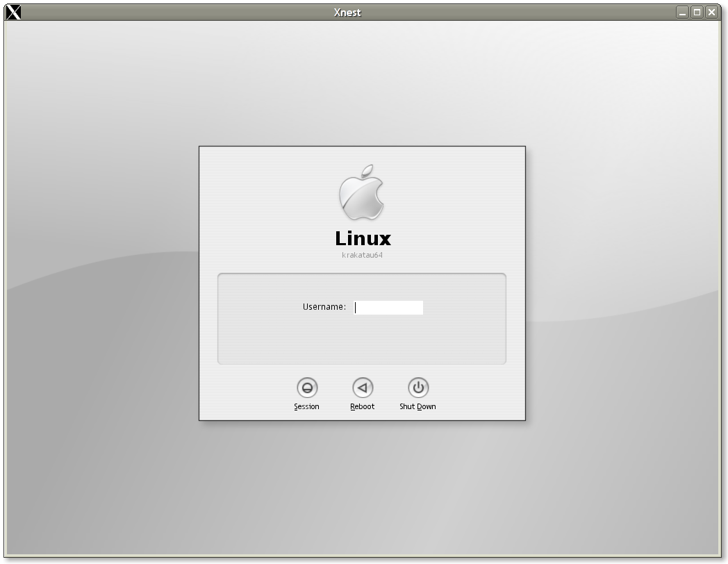Screen dimensions: 728x564
Task: Click the Username: label
Action: pyautogui.click(x=324, y=307)
